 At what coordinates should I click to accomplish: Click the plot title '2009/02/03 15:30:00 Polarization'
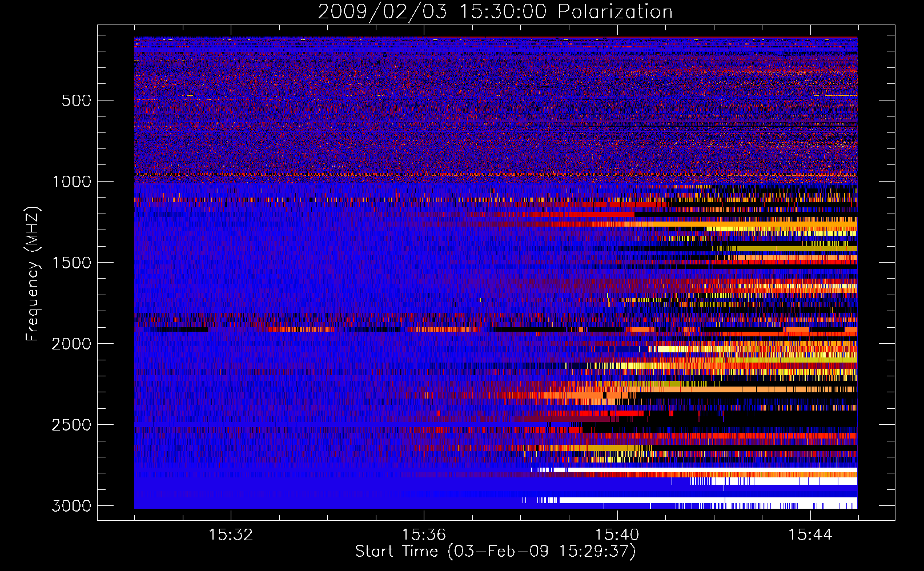click(x=495, y=12)
